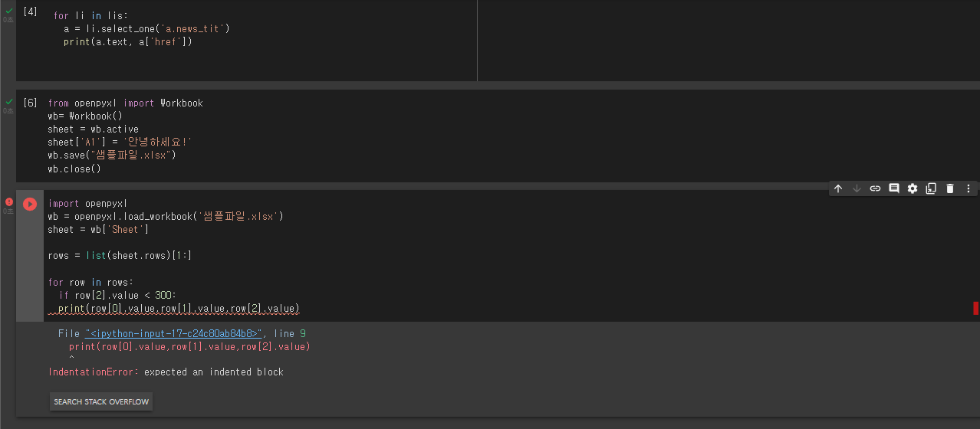Move the selected cell up
This screenshot has width=980, height=429.
pyautogui.click(x=838, y=188)
